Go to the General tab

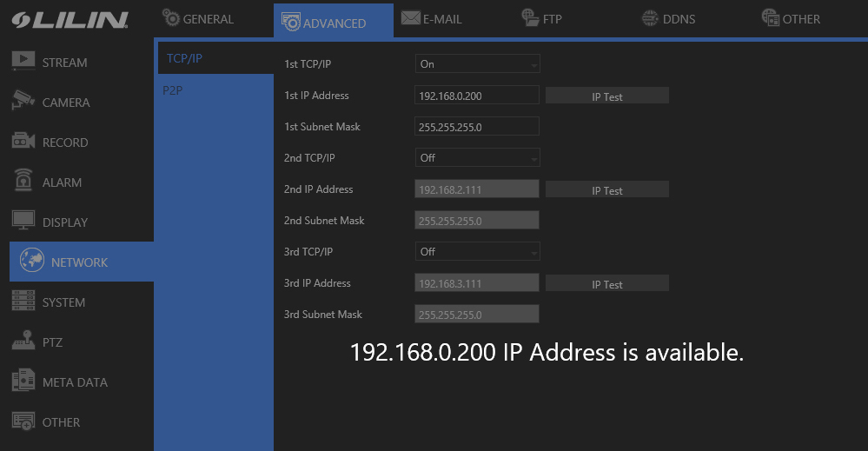pos(198,19)
